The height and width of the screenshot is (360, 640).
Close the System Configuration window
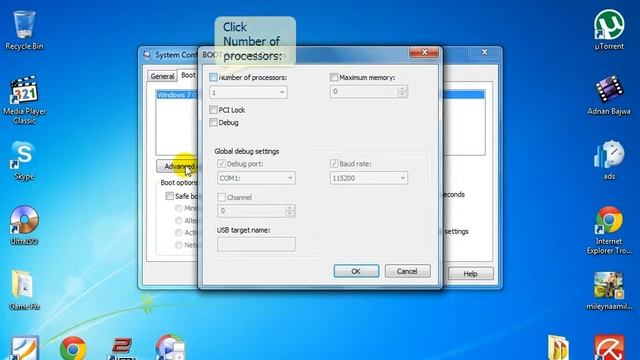click(x=484, y=52)
